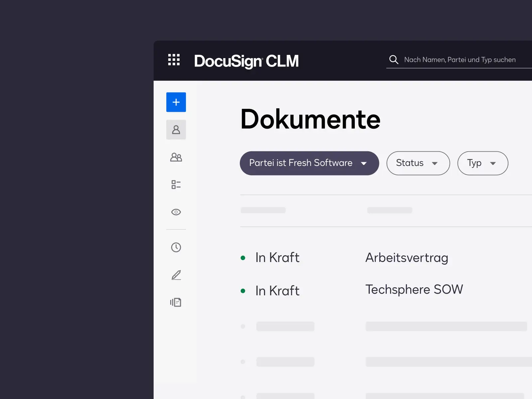Click the eye watch sidebar icon
The width and height of the screenshot is (532, 399).
[176, 212]
